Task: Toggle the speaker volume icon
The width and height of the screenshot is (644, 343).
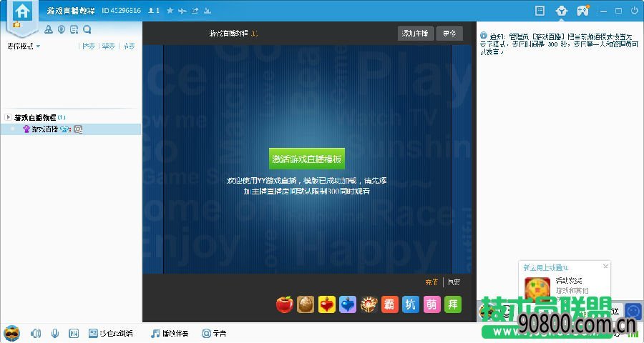Action: [x=36, y=333]
